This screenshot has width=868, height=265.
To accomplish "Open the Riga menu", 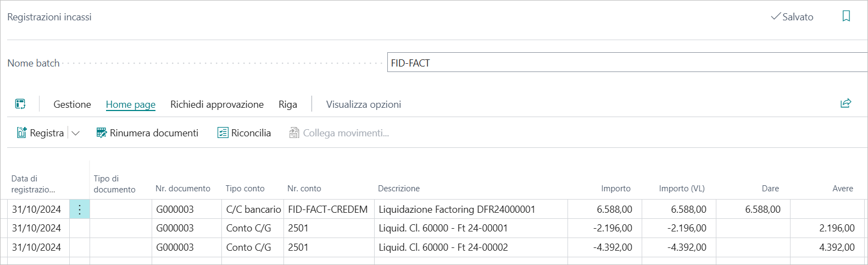I will [x=288, y=104].
